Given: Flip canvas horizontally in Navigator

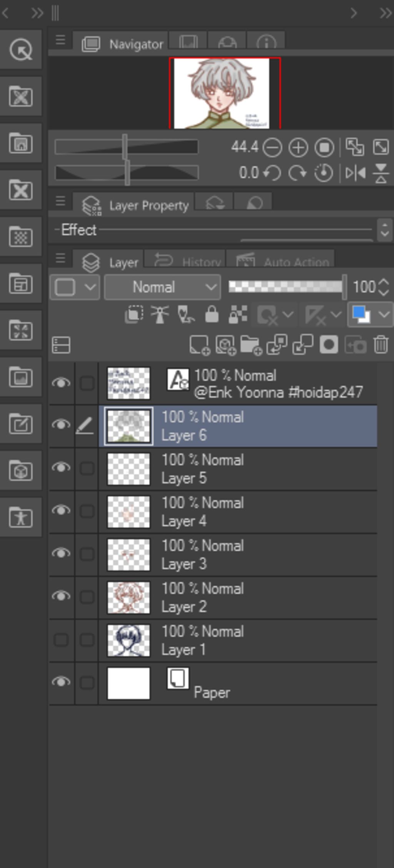Looking at the screenshot, I should tap(355, 173).
